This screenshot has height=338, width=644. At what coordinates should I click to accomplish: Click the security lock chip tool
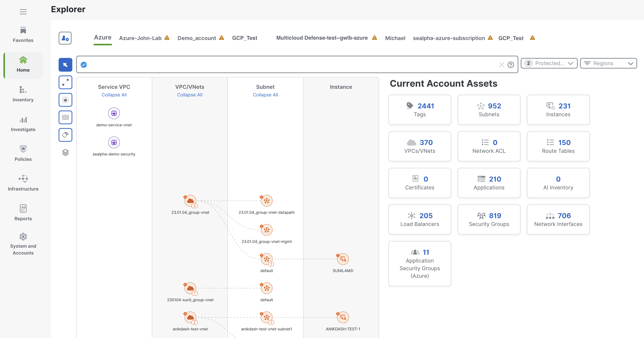click(65, 100)
